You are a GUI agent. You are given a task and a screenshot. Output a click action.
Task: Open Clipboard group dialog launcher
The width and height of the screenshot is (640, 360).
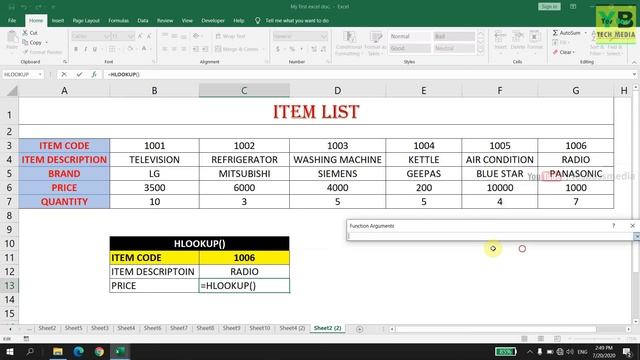pos(65,62)
